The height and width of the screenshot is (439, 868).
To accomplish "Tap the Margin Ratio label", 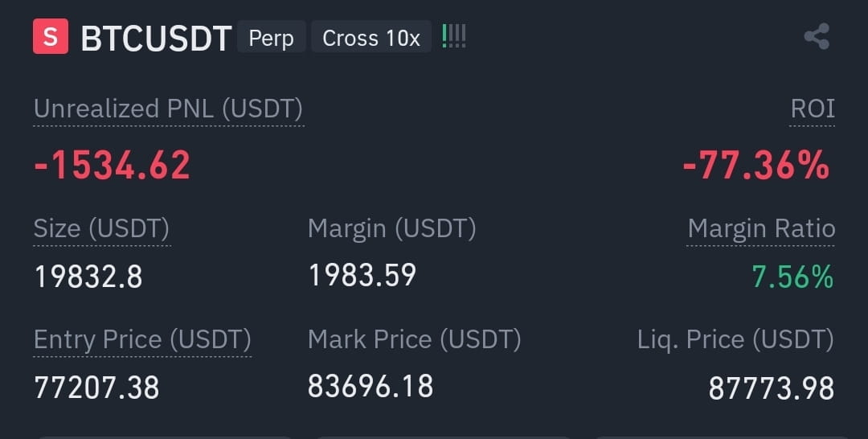I will tap(760, 228).
